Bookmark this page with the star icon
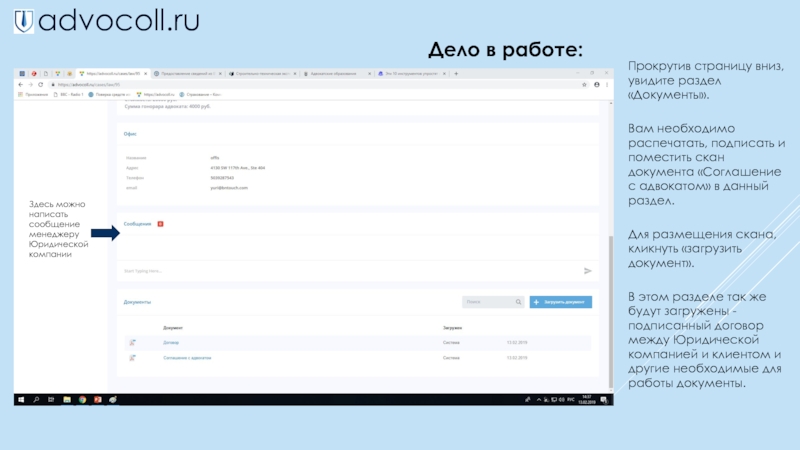The width and height of the screenshot is (800, 450). pyautogui.click(x=585, y=85)
